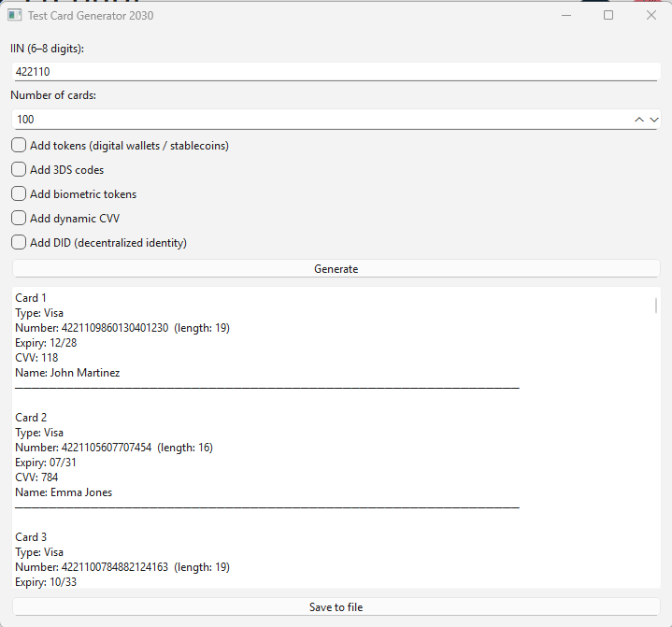Click the Card 3 heading in results

click(x=31, y=537)
